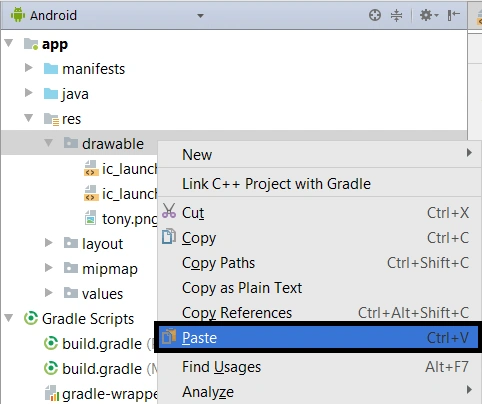Click the scroll from source target icon

[x=375, y=15]
